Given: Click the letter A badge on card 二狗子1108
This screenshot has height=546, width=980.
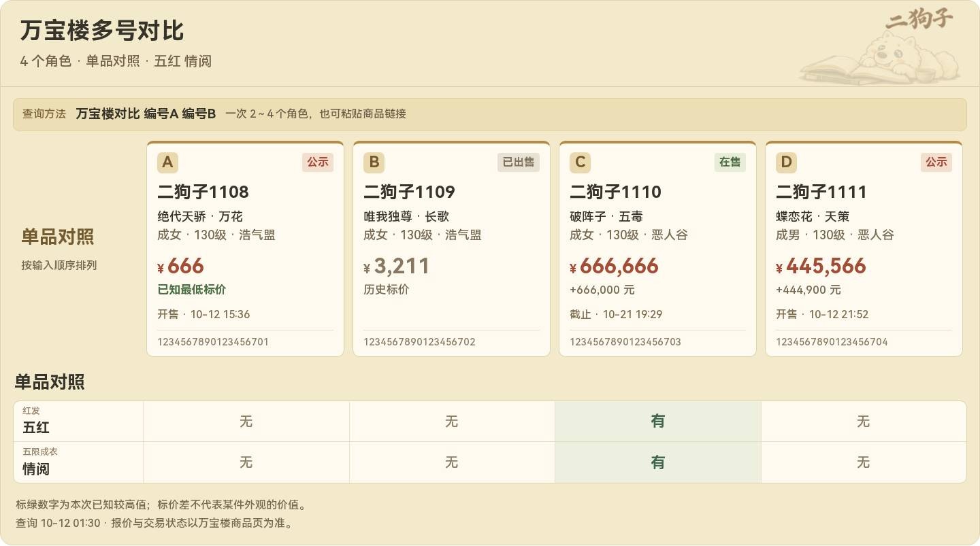Looking at the screenshot, I should (x=167, y=163).
